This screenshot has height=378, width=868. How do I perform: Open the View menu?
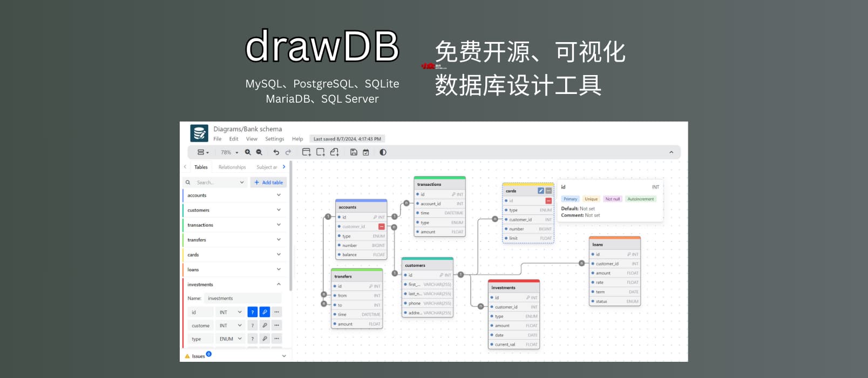pos(252,139)
